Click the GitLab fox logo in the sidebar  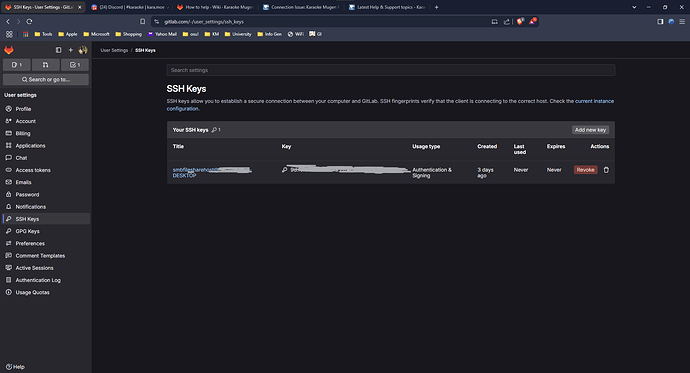point(9,50)
